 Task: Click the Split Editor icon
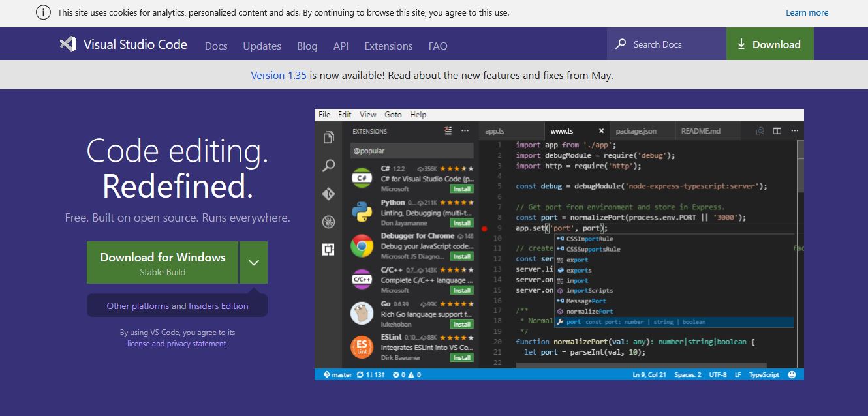pos(777,130)
